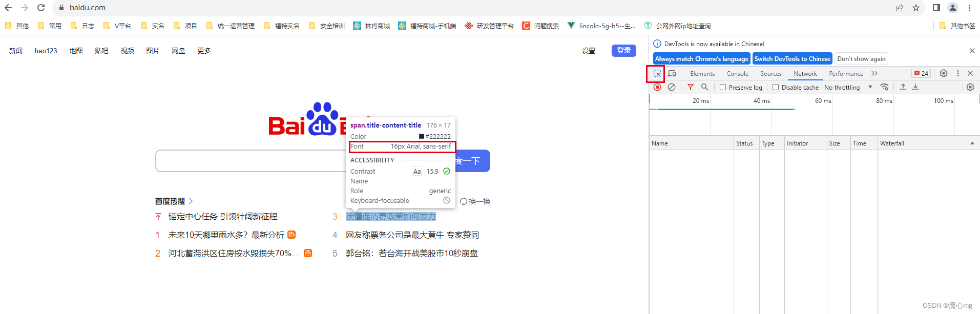Open hot search 网友称票务公司是最大黄牛
The image size is (980, 314).
click(x=412, y=235)
